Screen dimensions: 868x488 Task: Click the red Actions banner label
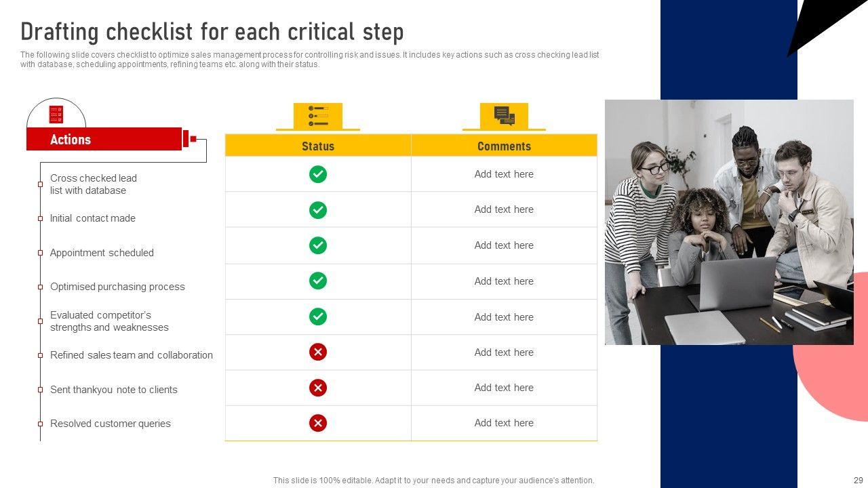[x=71, y=140]
